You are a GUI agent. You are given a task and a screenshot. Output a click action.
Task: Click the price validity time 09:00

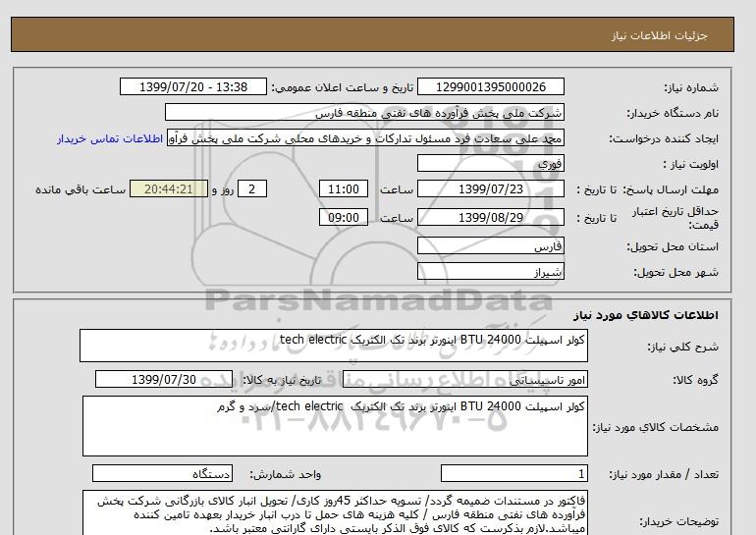point(344,217)
